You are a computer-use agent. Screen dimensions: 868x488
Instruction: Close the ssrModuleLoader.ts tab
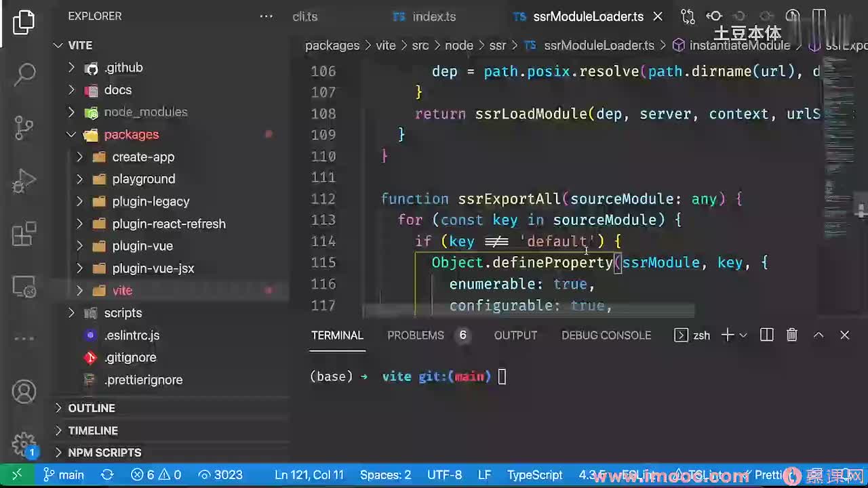click(657, 16)
